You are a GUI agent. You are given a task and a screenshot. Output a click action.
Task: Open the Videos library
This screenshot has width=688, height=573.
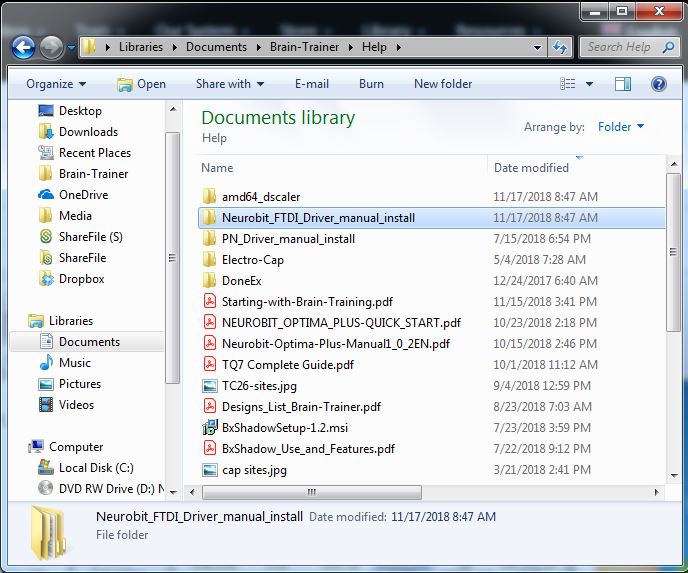(x=66, y=405)
